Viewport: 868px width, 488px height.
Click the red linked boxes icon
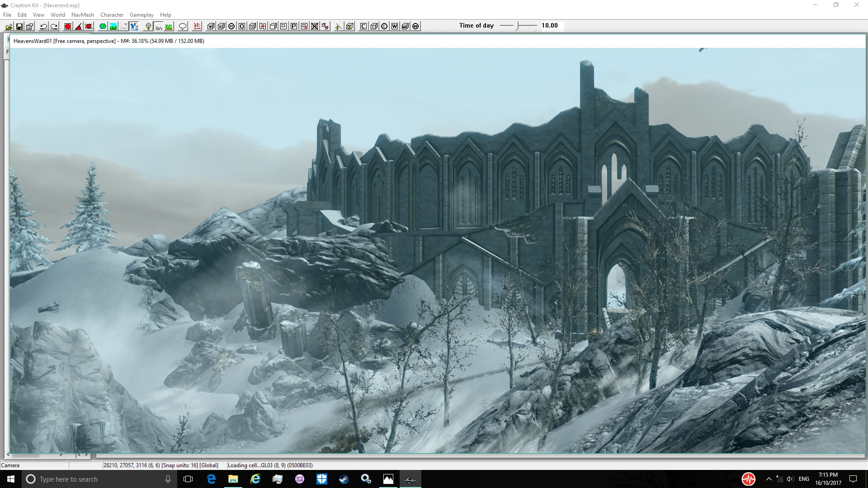click(x=325, y=26)
